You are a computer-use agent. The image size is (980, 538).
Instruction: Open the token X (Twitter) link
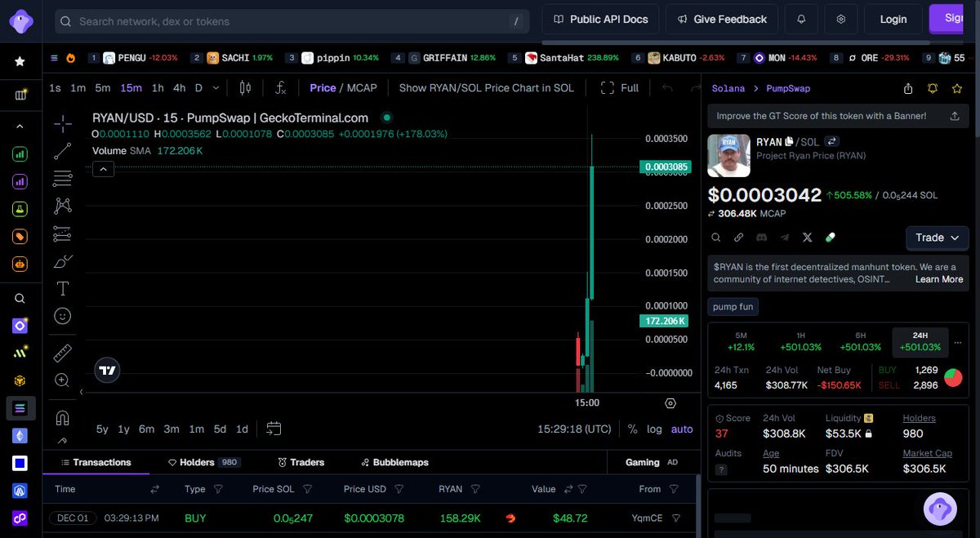808,238
